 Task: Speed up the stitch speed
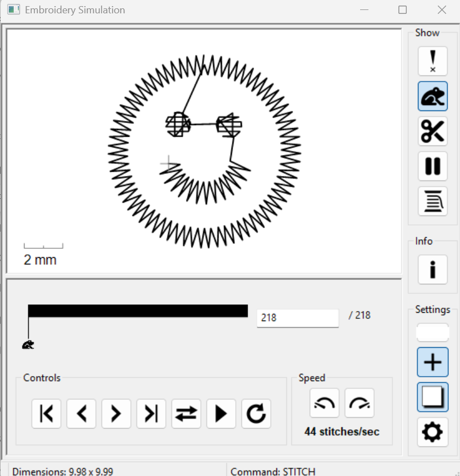tap(360, 403)
